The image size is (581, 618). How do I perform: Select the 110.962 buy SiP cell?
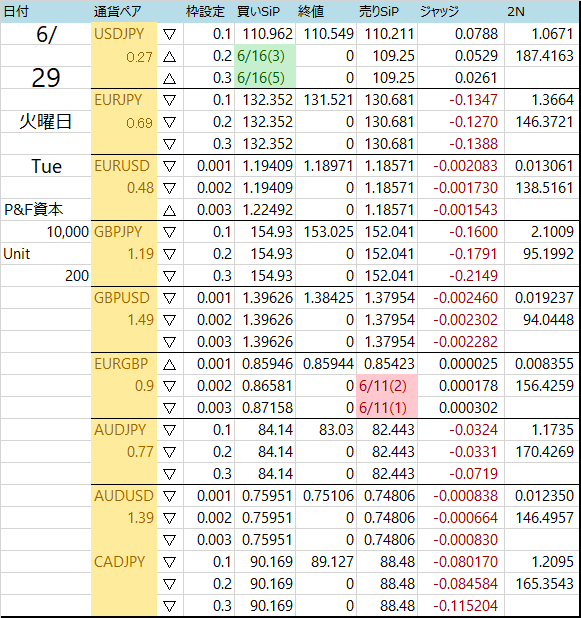(265, 34)
